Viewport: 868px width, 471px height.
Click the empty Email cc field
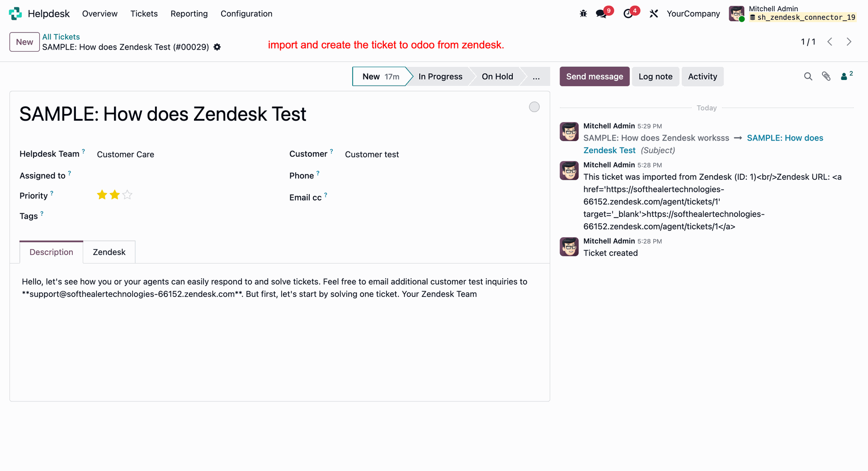click(442, 198)
